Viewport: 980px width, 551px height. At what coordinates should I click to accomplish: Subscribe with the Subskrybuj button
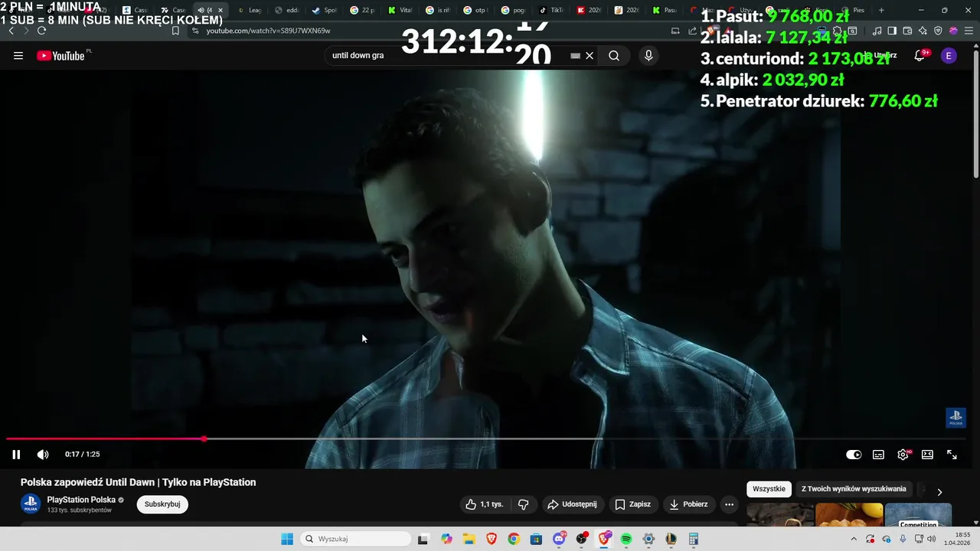[x=162, y=504]
